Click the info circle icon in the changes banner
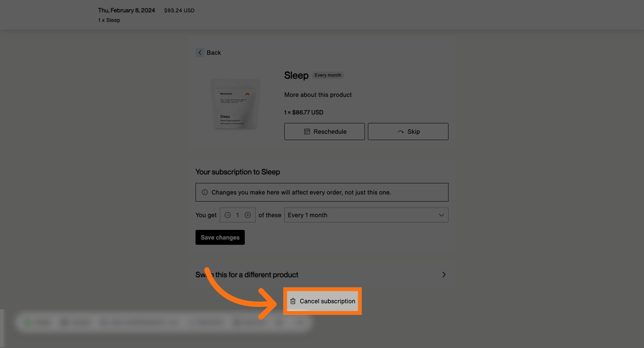644x348 pixels. pyautogui.click(x=204, y=192)
